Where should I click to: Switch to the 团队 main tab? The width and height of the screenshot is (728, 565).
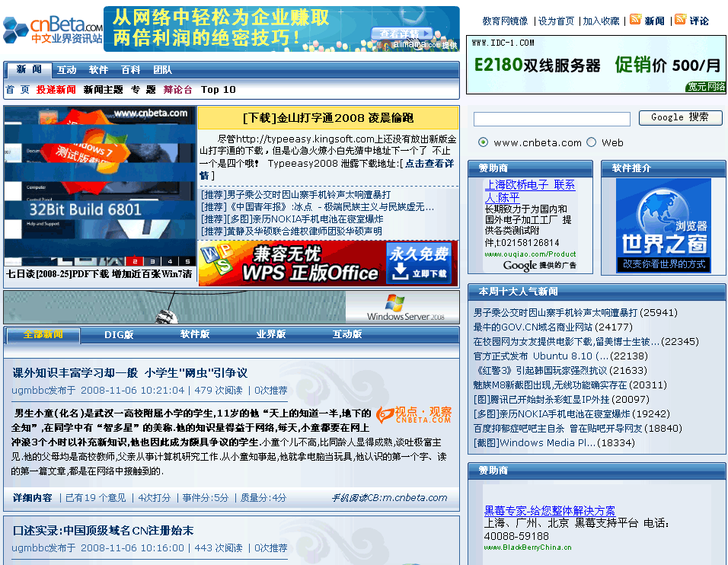click(x=162, y=70)
